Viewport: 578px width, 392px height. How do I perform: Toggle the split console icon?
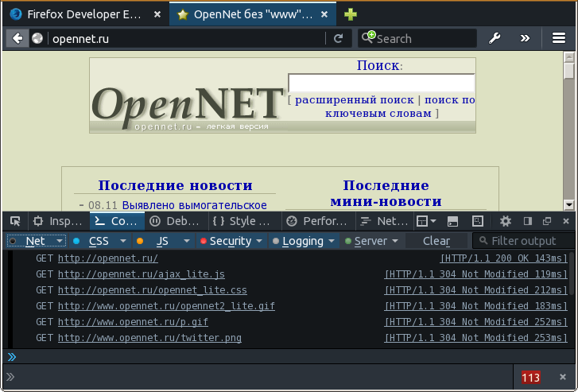tap(452, 221)
